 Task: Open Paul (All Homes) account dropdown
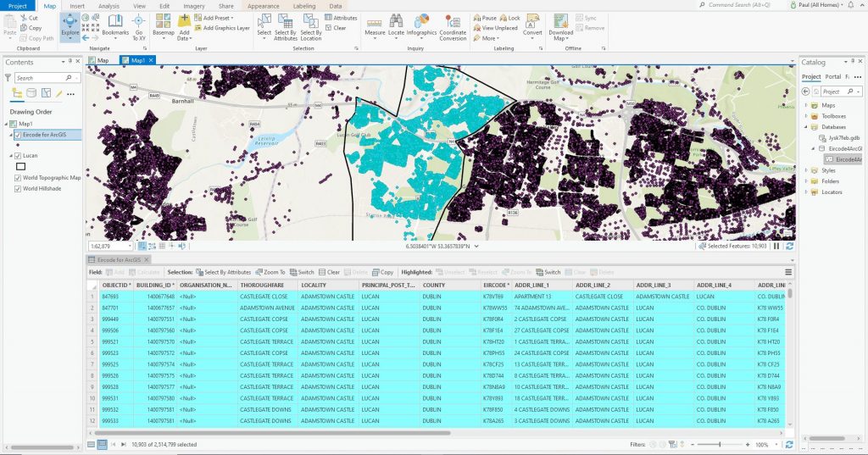point(816,5)
